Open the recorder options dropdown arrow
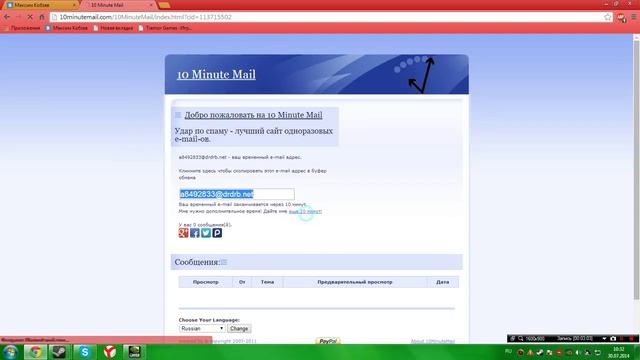This screenshot has height=360, width=640. pos(604,338)
